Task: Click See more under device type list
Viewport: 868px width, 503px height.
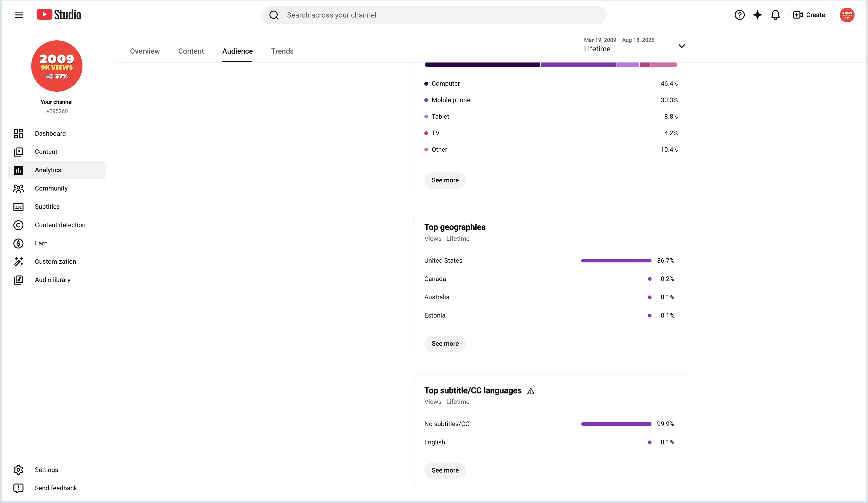Action: click(x=445, y=180)
